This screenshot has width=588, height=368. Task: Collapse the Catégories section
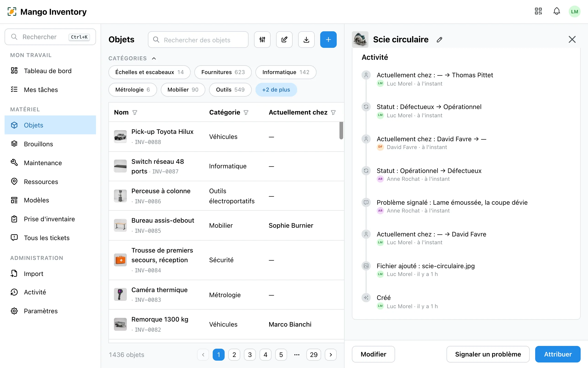pos(154,58)
